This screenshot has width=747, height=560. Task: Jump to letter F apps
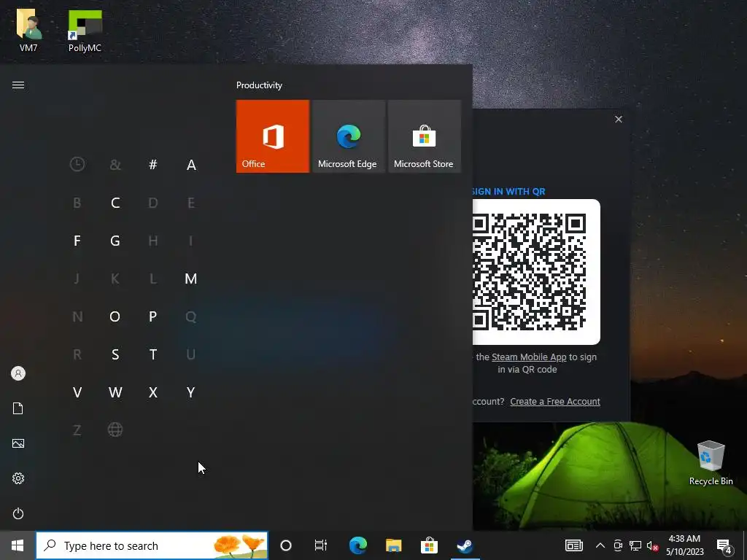pyautogui.click(x=77, y=241)
